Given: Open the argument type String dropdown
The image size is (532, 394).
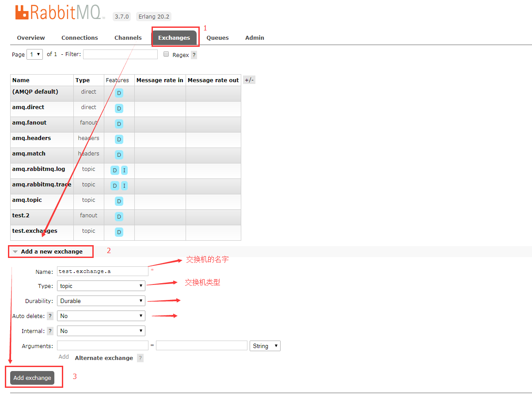Looking at the screenshot, I should coord(265,346).
